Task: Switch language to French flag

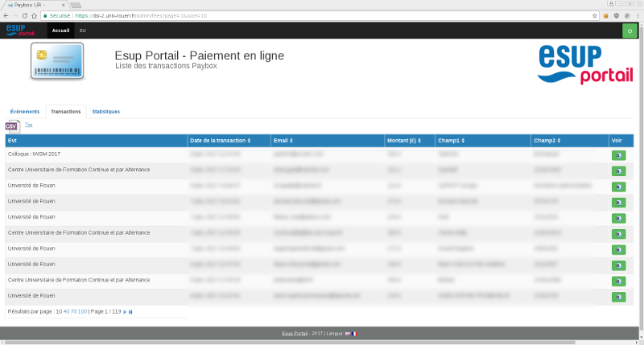Action: [355, 333]
